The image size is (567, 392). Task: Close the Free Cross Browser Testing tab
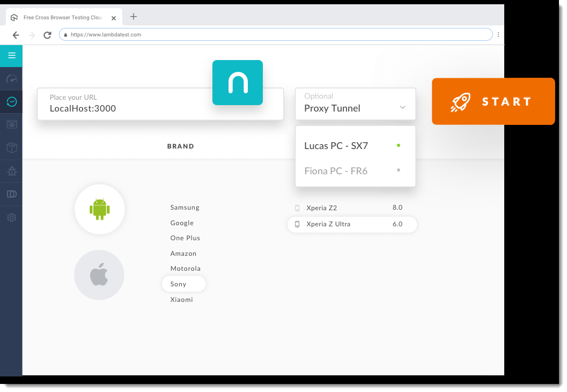[x=114, y=18]
